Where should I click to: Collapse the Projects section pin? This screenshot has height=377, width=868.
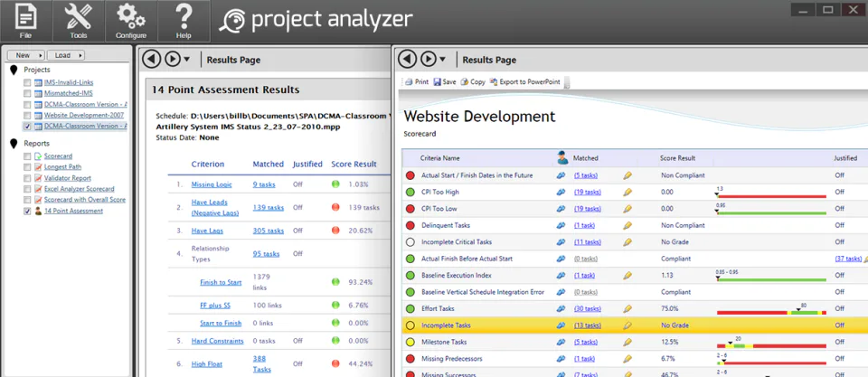pos(14,71)
